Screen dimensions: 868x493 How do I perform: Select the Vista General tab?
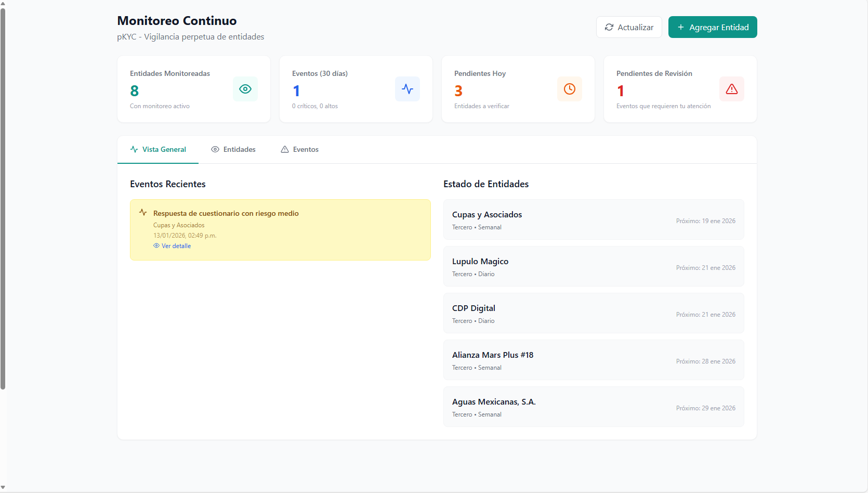pyautogui.click(x=158, y=149)
